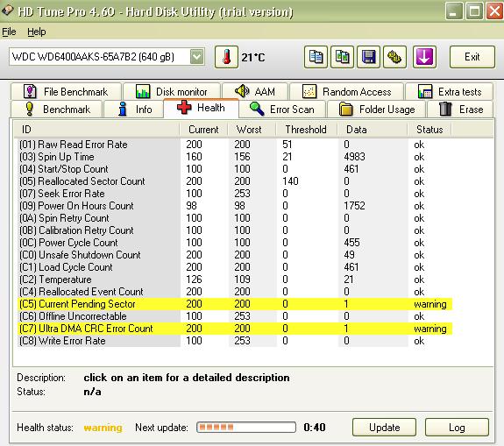Click the 0:40 countdown timer
504x446 pixels.
coord(315,428)
